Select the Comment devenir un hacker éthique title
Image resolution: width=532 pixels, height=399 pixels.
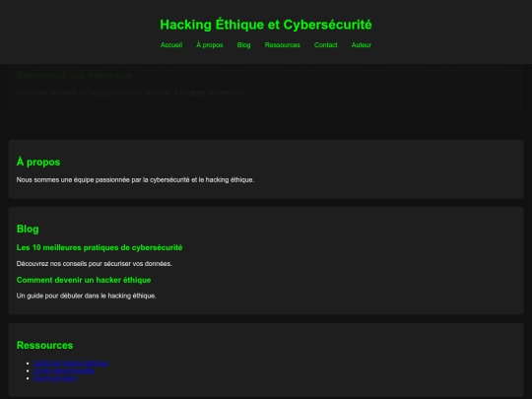(84, 280)
